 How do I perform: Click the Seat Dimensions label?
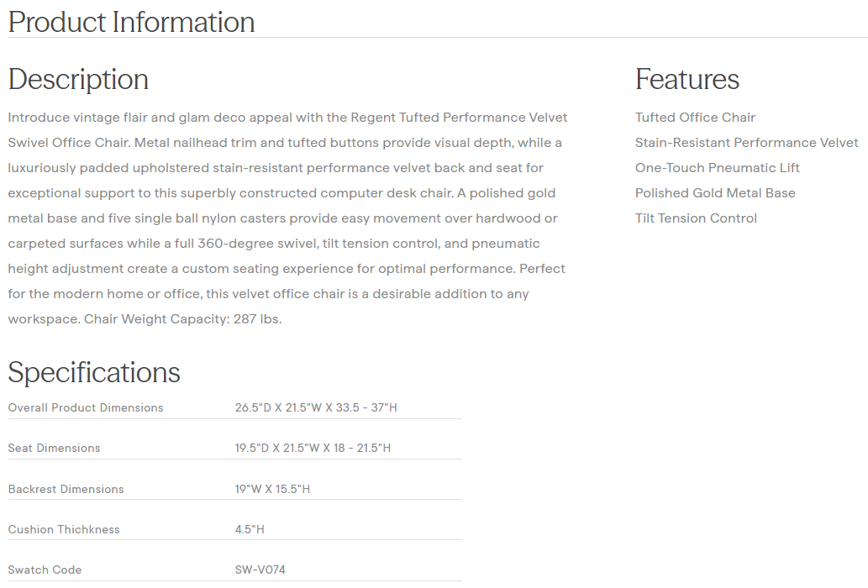(x=54, y=449)
